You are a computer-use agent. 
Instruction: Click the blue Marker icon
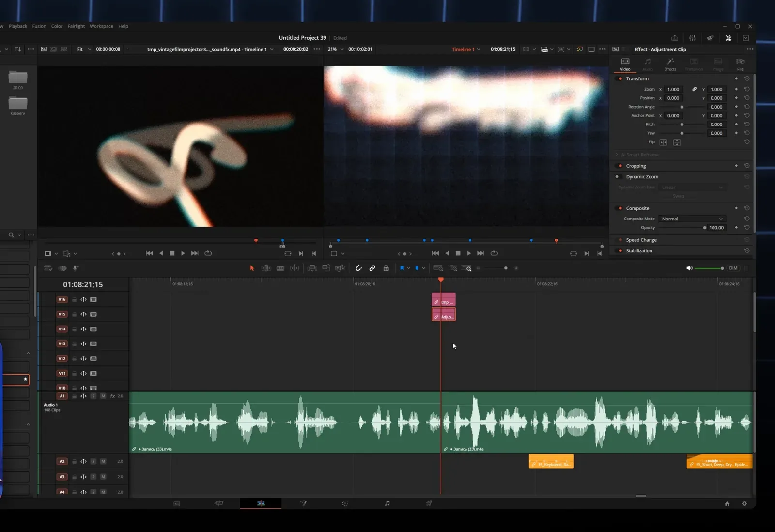point(417,268)
